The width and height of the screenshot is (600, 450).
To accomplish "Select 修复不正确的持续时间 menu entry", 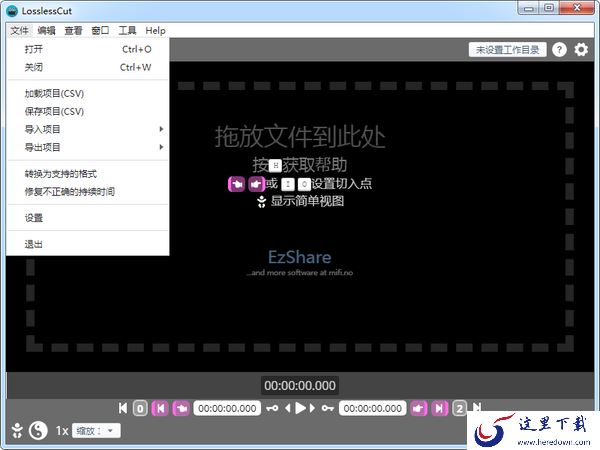I will pyautogui.click(x=88, y=192).
